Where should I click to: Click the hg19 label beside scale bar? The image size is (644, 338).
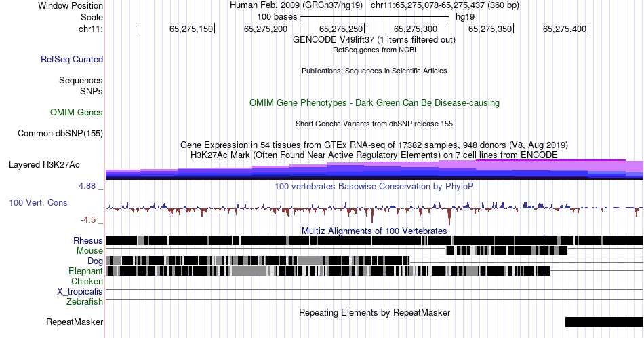465,17
